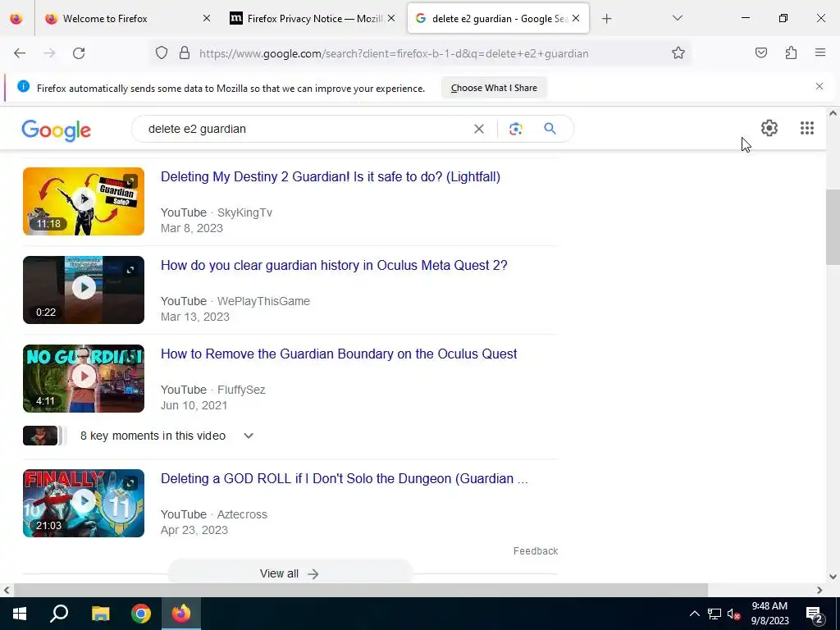Click the blue info icon in notification bar
The width and height of the screenshot is (840, 630).
(x=23, y=86)
